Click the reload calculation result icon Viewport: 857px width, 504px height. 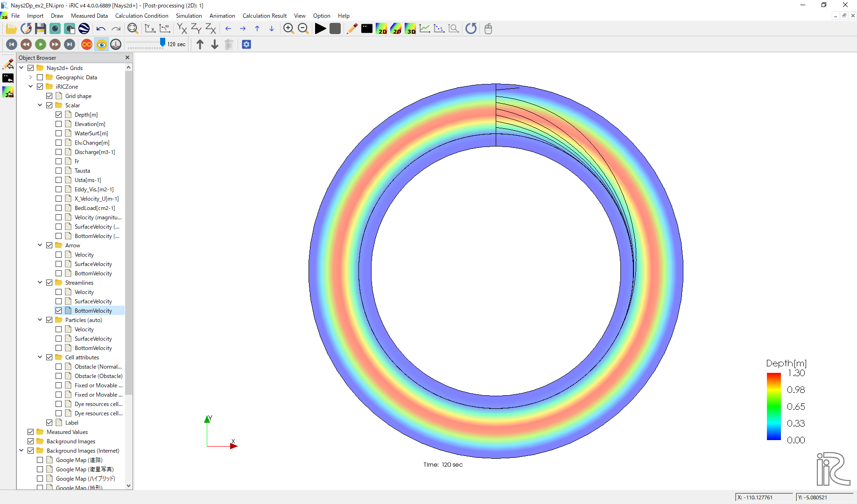point(471,29)
